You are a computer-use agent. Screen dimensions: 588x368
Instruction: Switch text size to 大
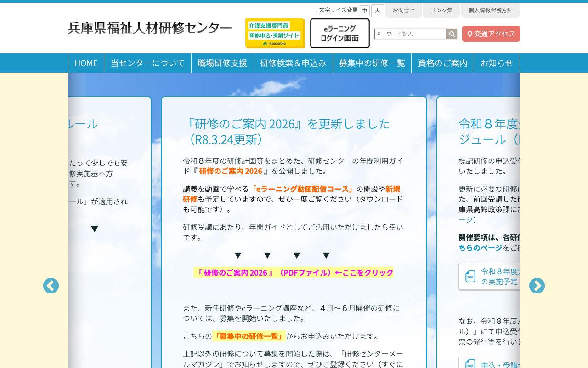[377, 10]
